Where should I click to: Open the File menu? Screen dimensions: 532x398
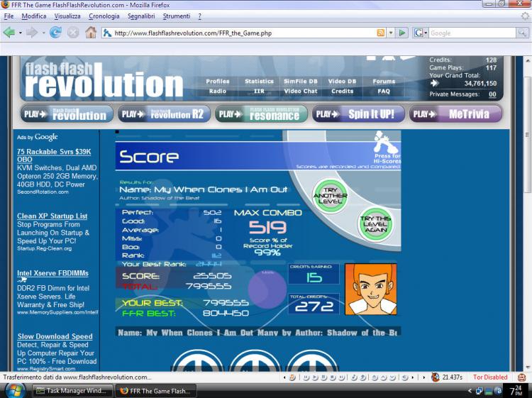click(9, 16)
